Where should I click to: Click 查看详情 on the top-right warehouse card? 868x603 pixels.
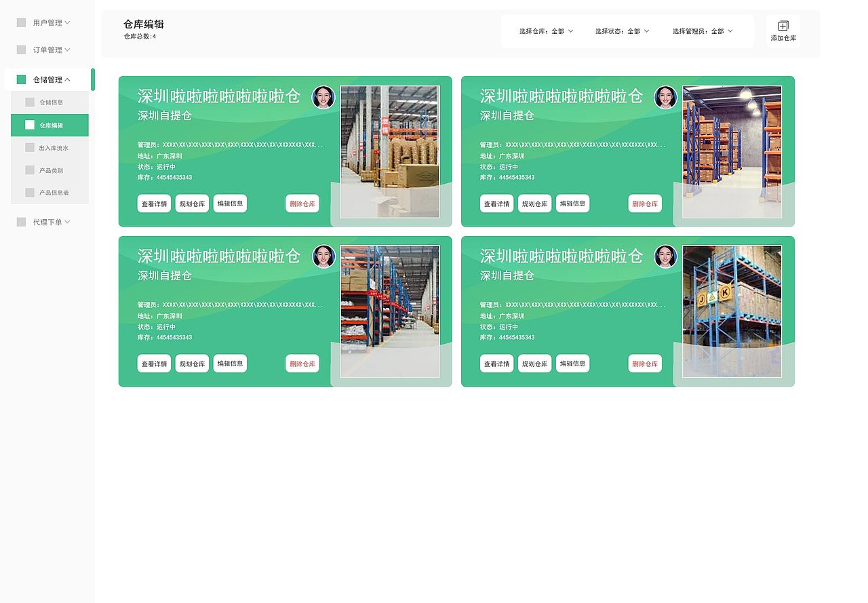(497, 203)
